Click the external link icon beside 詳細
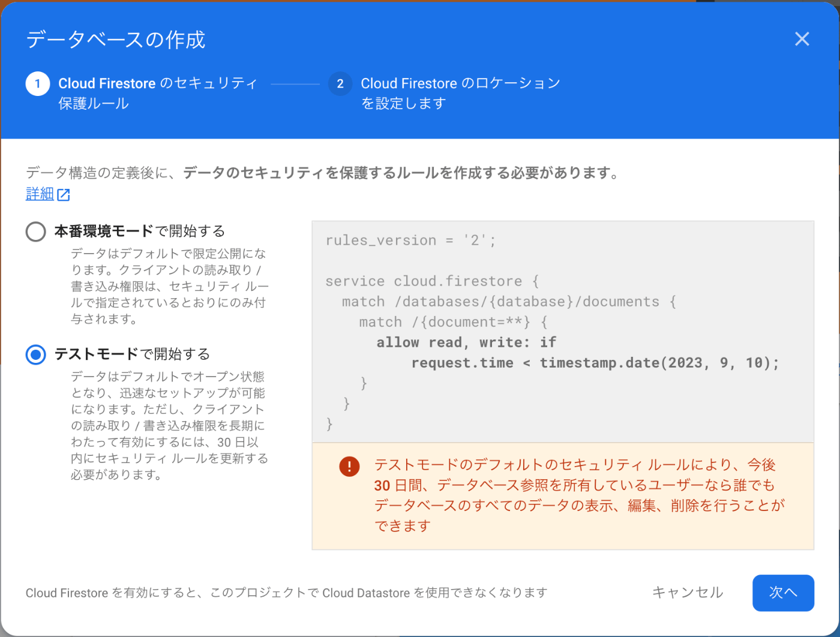This screenshot has height=637, width=840. click(64, 194)
